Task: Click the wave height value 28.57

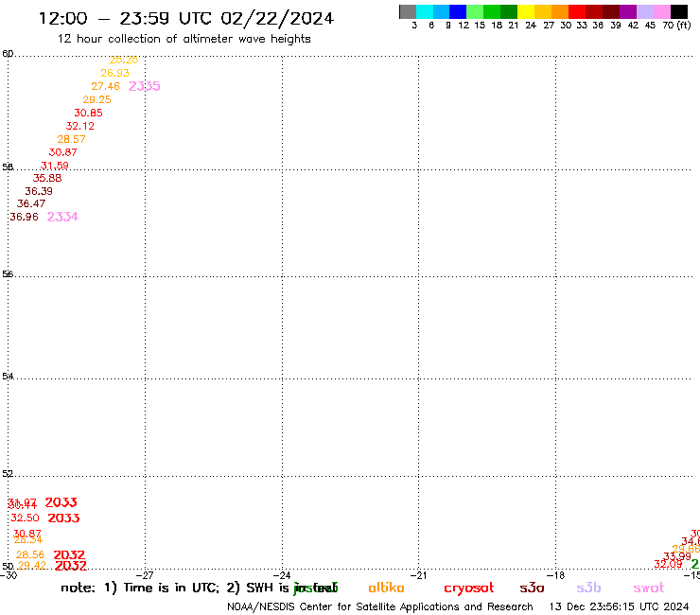Action: pos(72,139)
